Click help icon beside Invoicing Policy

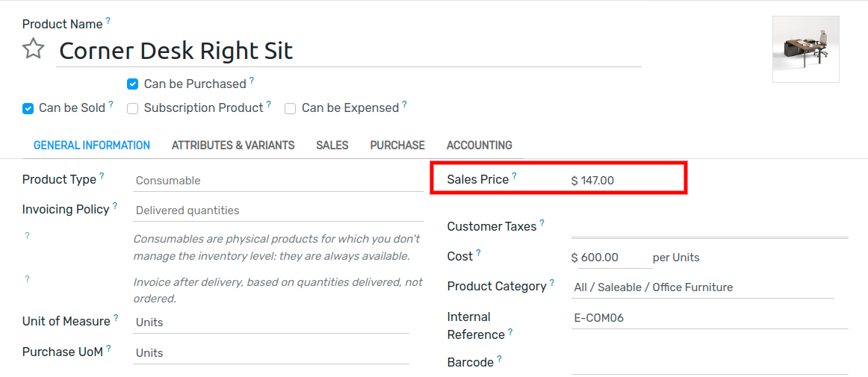(115, 206)
